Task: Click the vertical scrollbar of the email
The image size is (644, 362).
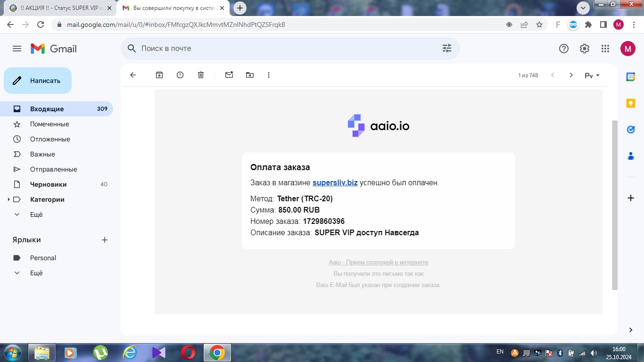Action: tap(615, 205)
